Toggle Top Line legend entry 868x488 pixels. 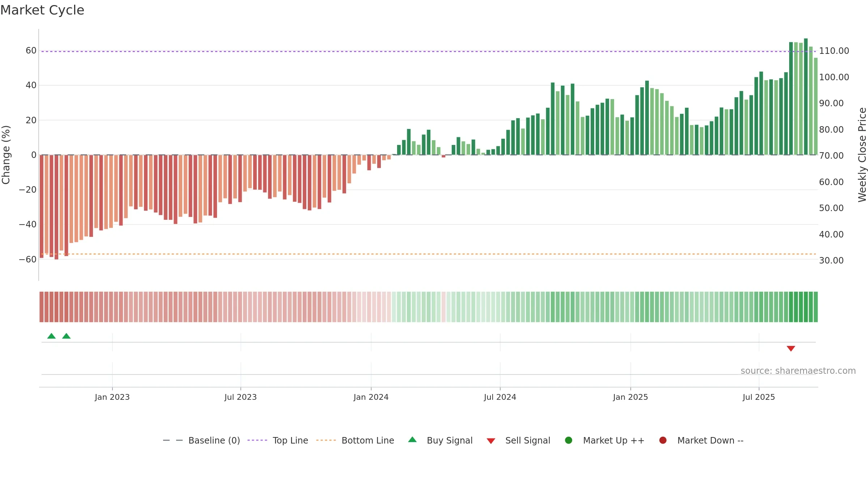click(x=278, y=440)
